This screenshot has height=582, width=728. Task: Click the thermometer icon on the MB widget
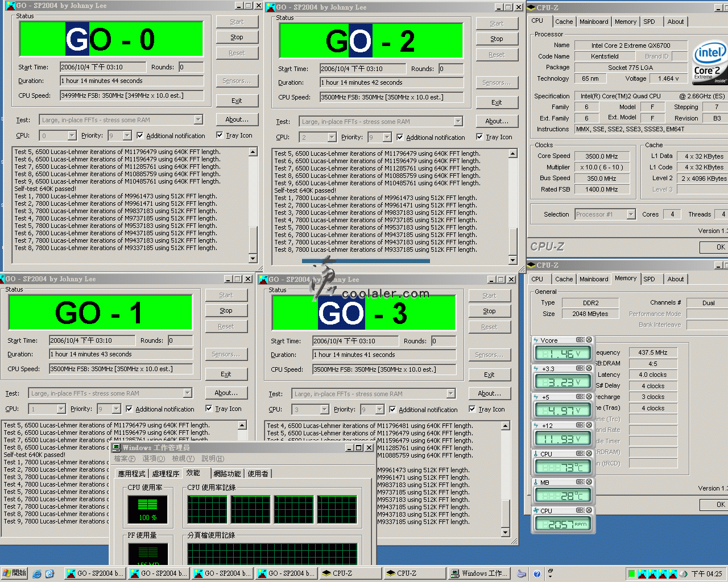pos(536,483)
